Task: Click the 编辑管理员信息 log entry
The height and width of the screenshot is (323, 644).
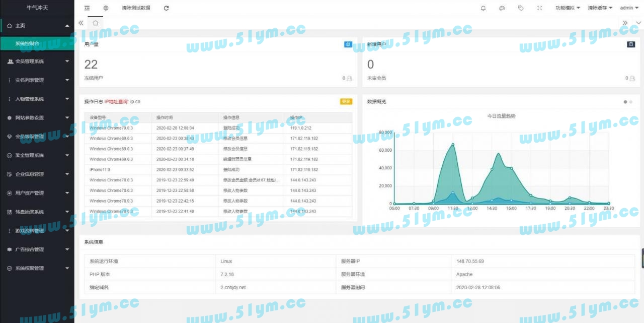Action: (237, 159)
